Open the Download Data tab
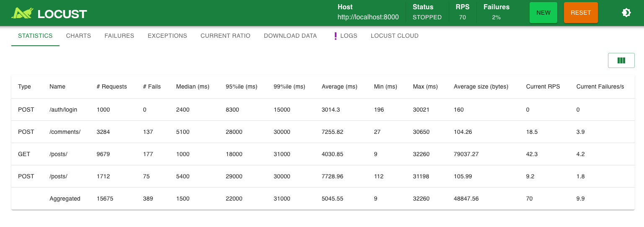This screenshot has height=227, width=644. tap(290, 36)
